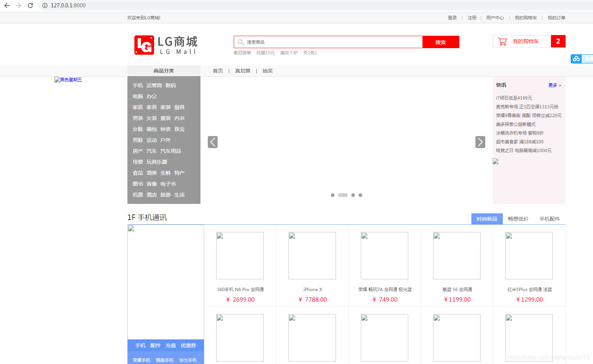The width and height of the screenshot is (593, 364).
Task: Click the red 搜索 button
Action: 441,42
